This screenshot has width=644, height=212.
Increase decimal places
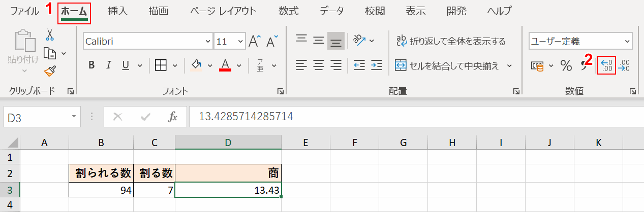point(606,65)
